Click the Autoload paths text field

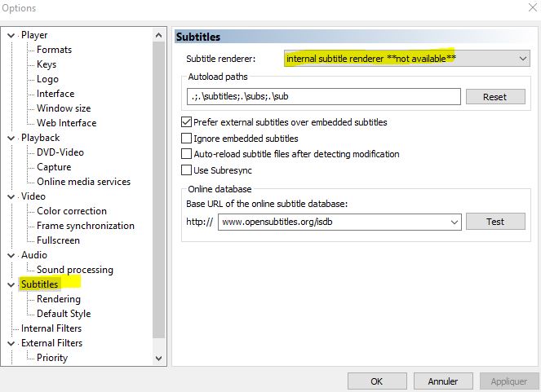tap(324, 96)
